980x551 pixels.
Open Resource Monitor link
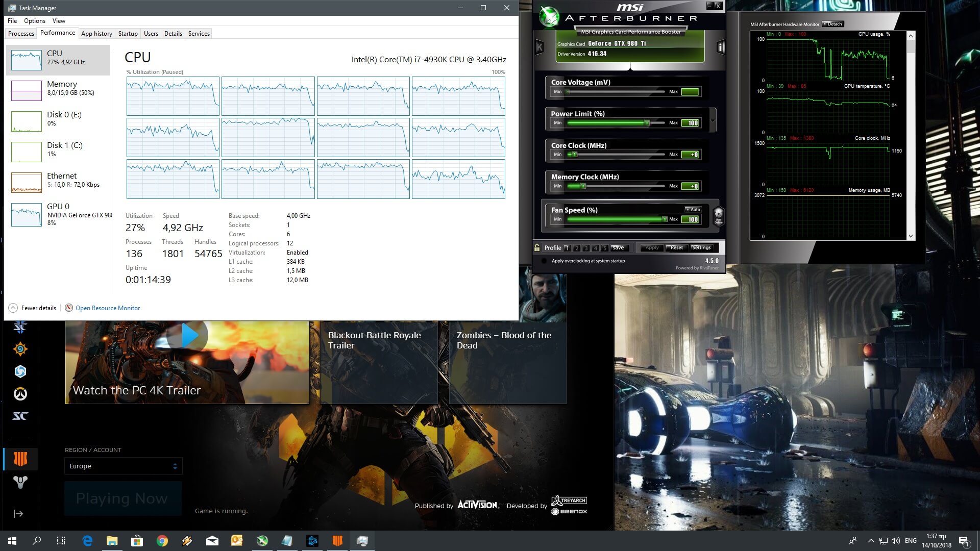pyautogui.click(x=107, y=308)
